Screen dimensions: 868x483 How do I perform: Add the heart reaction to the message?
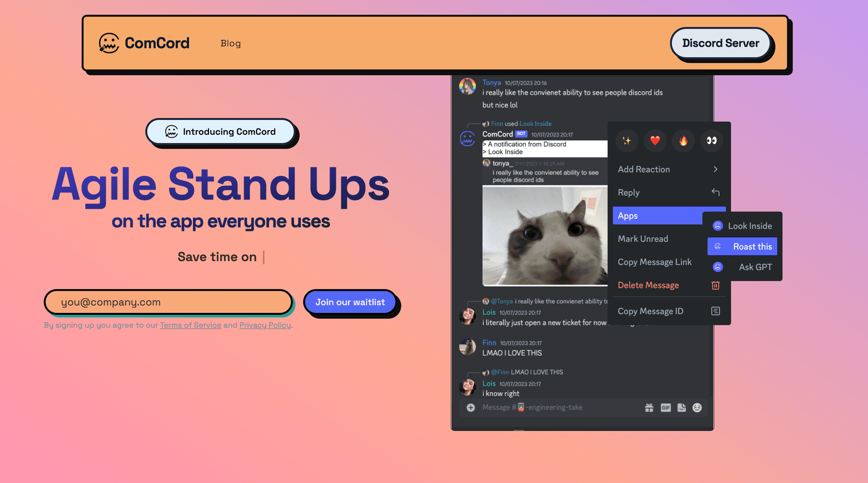655,141
